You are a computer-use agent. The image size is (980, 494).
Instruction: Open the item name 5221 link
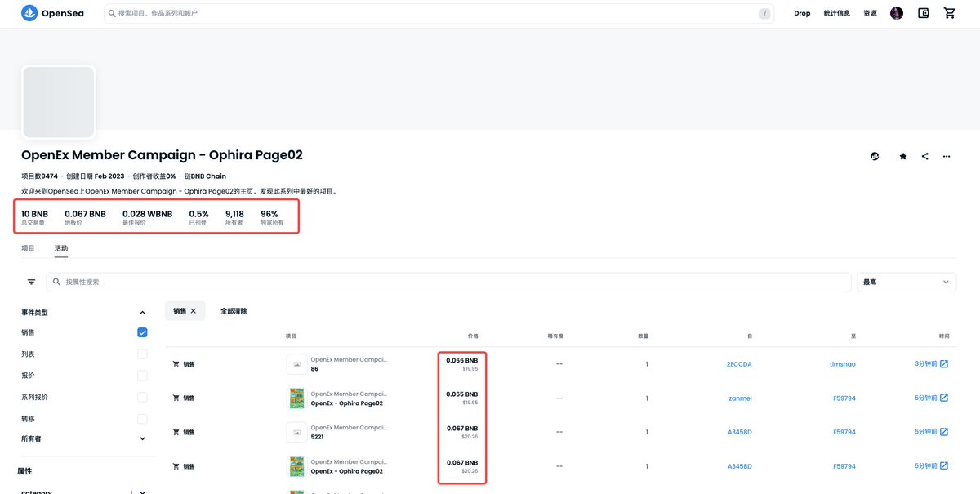coord(318,437)
